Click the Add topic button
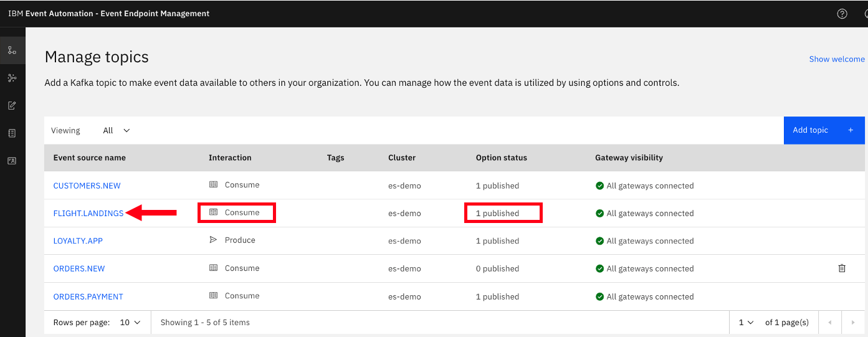The width and height of the screenshot is (868, 337). [823, 130]
